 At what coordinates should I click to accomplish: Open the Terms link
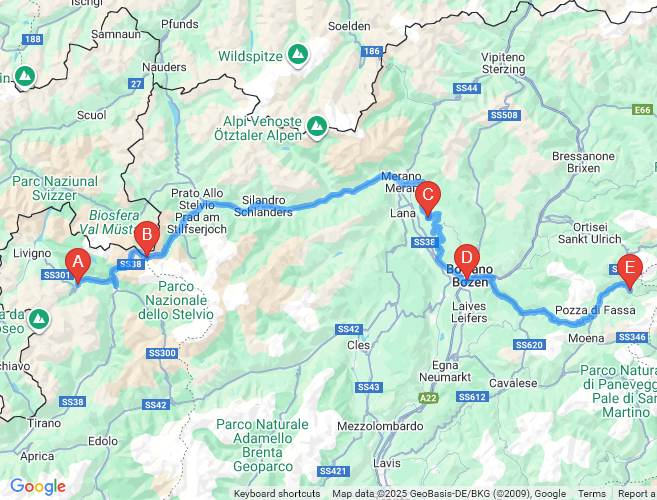(x=592, y=494)
